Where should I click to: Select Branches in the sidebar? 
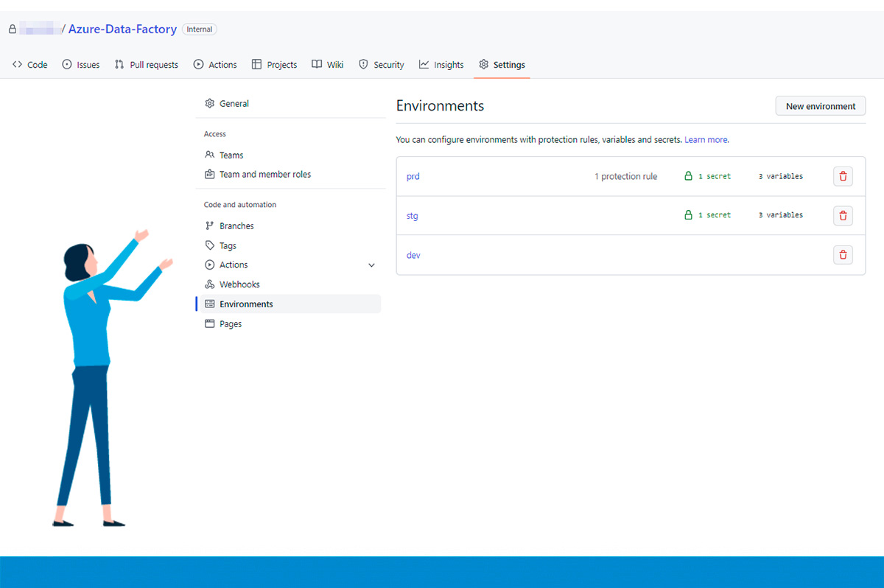point(237,225)
